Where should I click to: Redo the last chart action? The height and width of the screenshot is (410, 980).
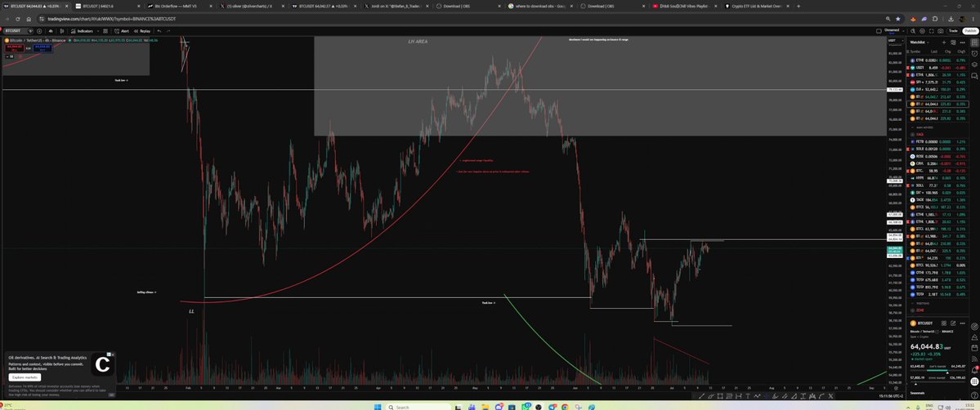click(x=168, y=30)
